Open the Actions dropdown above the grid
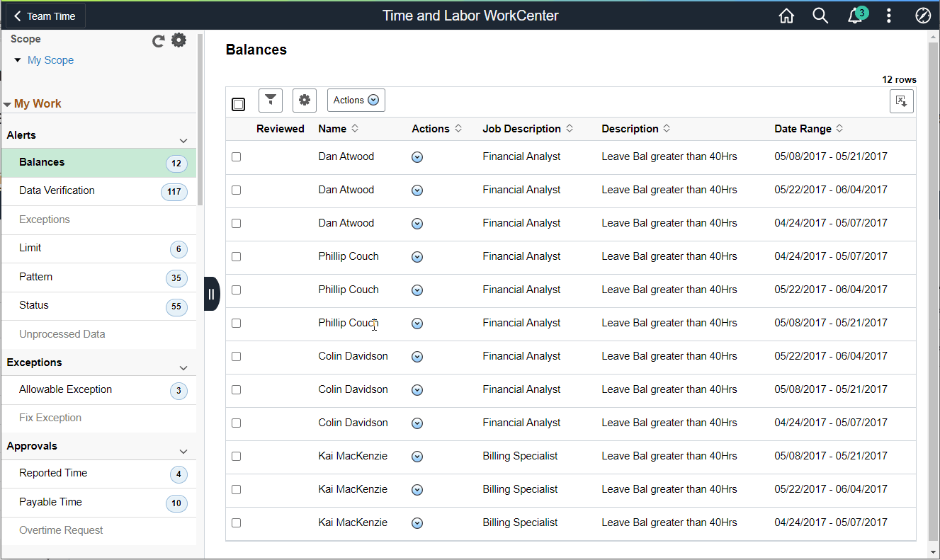This screenshot has height=560, width=940. [x=356, y=100]
